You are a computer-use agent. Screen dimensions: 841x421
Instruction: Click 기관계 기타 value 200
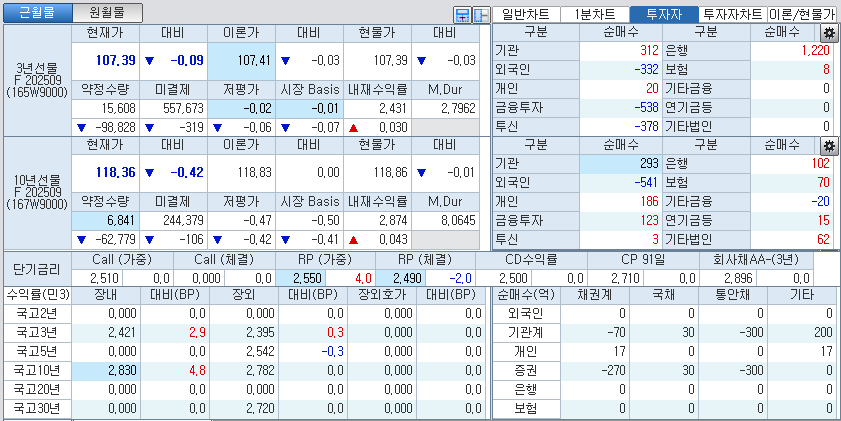(x=822, y=333)
